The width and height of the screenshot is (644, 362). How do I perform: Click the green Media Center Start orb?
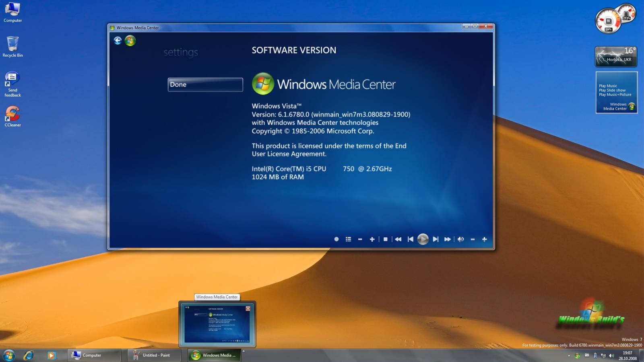130,41
